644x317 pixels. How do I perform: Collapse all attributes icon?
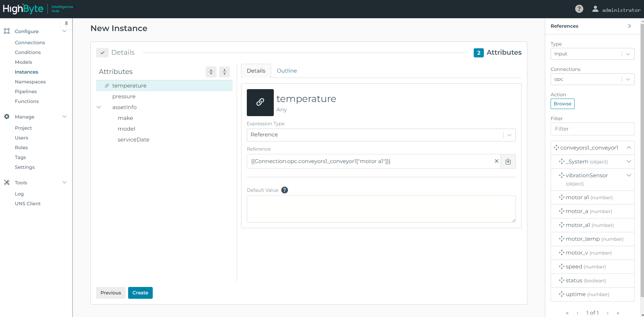coord(211,72)
